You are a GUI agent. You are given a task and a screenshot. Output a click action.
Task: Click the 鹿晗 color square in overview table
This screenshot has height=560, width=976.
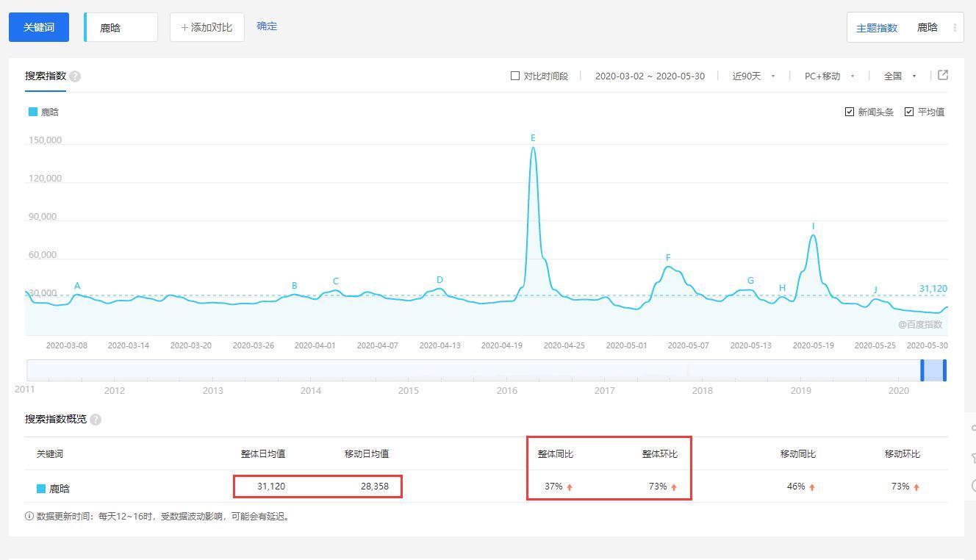pyautogui.click(x=41, y=488)
